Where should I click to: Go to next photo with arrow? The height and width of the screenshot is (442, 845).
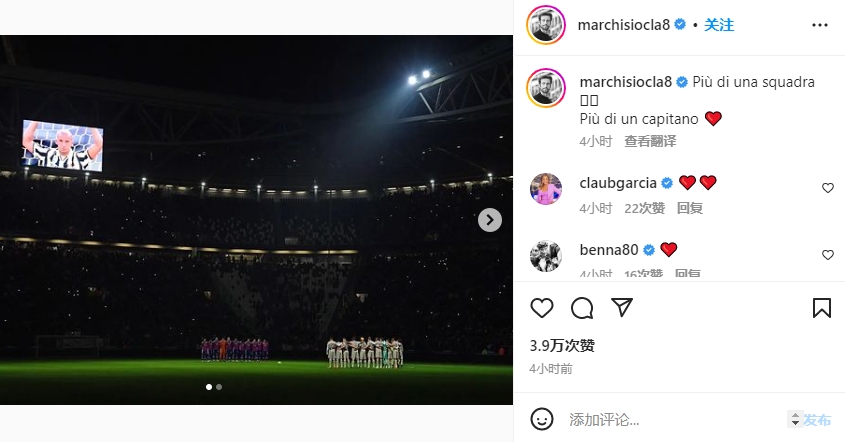pyautogui.click(x=490, y=220)
